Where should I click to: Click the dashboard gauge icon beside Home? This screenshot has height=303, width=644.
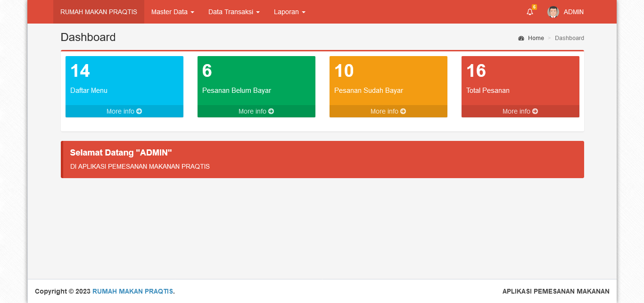(521, 38)
